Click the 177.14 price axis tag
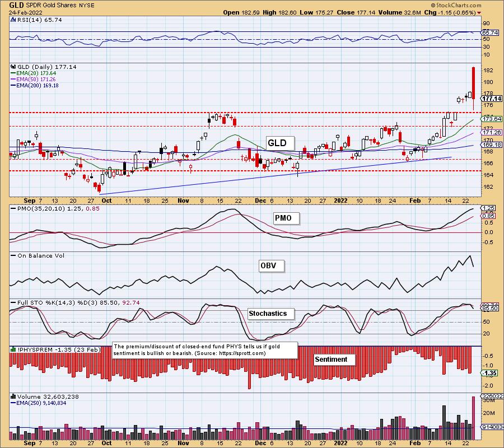504x448 pixels. [x=492, y=99]
